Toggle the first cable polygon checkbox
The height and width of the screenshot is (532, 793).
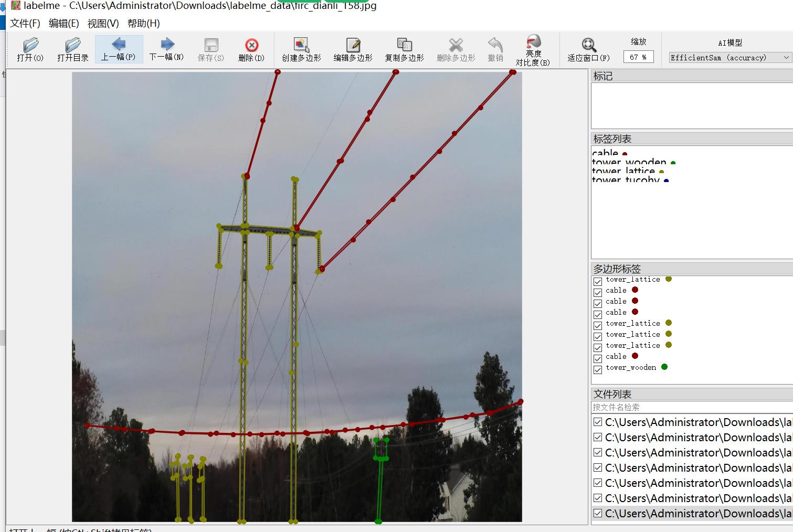point(598,293)
